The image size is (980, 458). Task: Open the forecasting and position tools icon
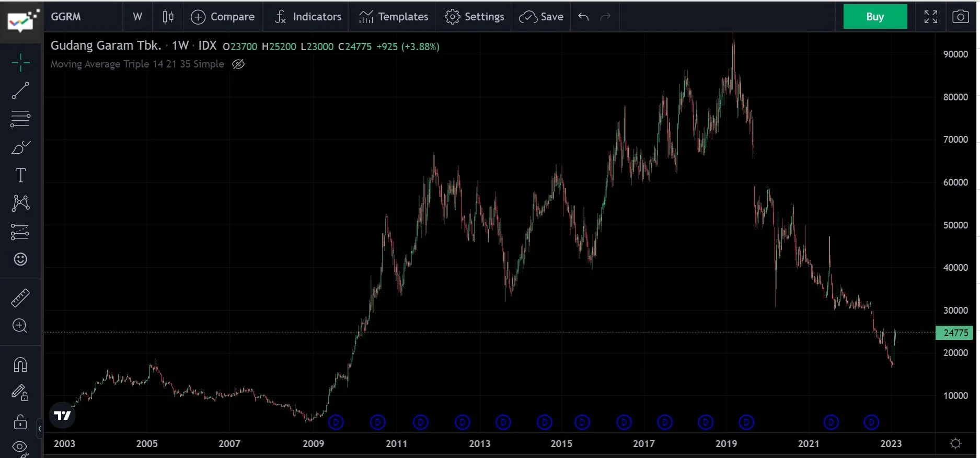[20, 231]
